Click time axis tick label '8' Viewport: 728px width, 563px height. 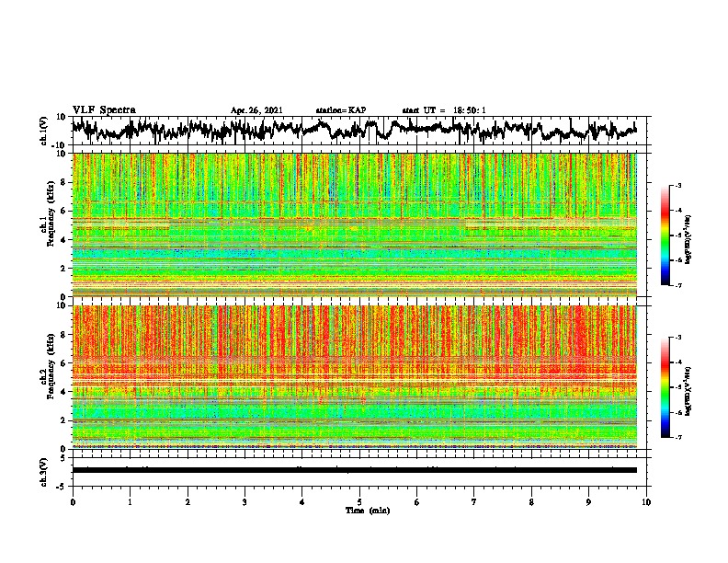(x=531, y=502)
